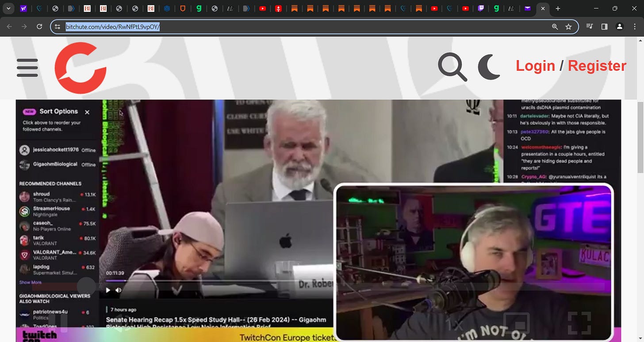Viewport: 644px width, 342px height.
Task: Open the page zoom indicator
Action: tap(555, 27)
